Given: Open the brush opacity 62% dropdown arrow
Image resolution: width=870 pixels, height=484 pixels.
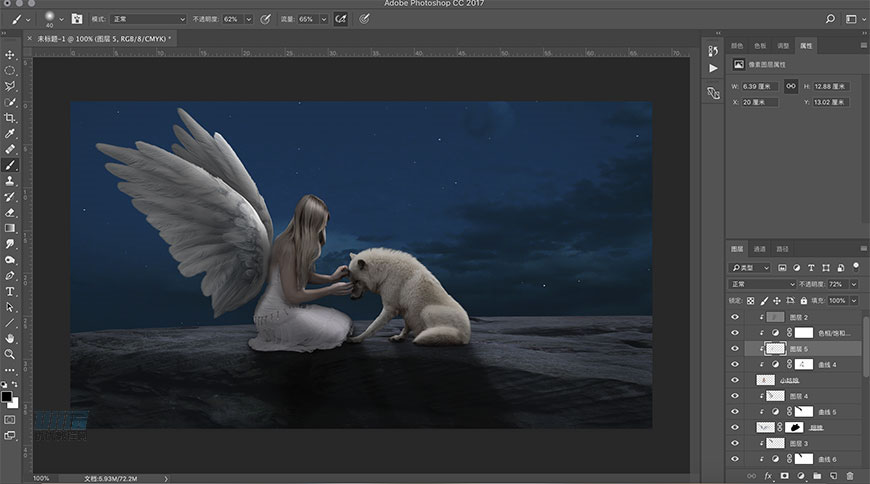Looking at the screenshot, I should click(249, 19).
